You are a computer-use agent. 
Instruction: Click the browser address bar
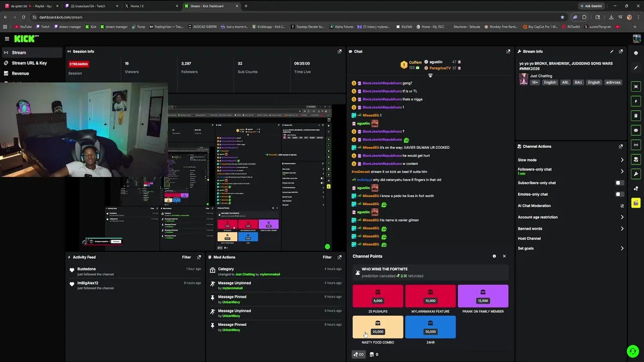[297, 17]
